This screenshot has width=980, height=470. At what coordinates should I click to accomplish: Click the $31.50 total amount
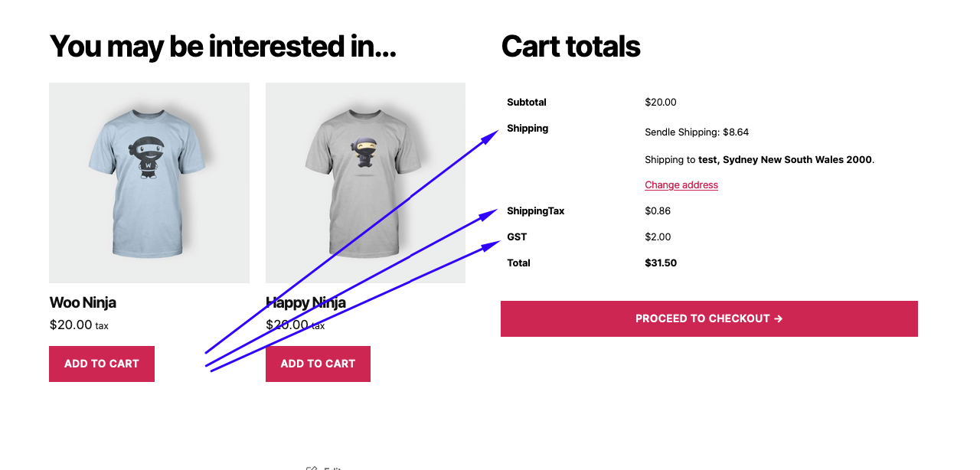pyautogui.click(x=661, y=263)
